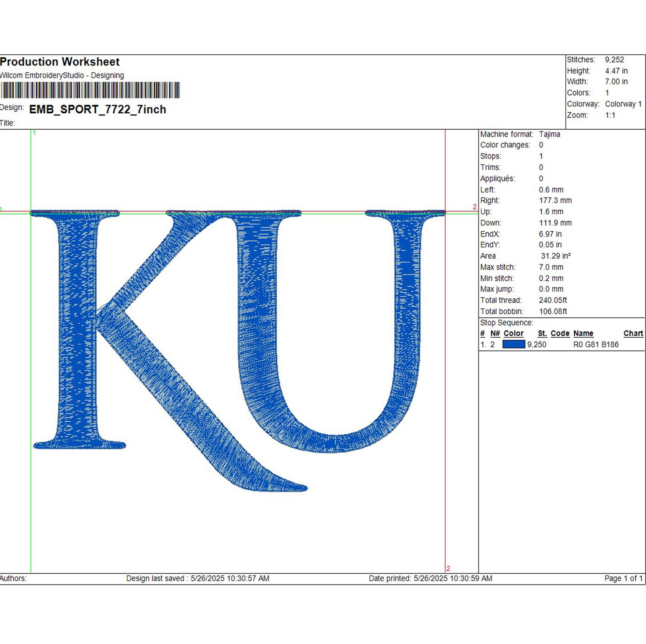Viewport: 646px width, 644px height.
Task: Click the min stitch value "0.2 mm"
Action: coord(551,278)
